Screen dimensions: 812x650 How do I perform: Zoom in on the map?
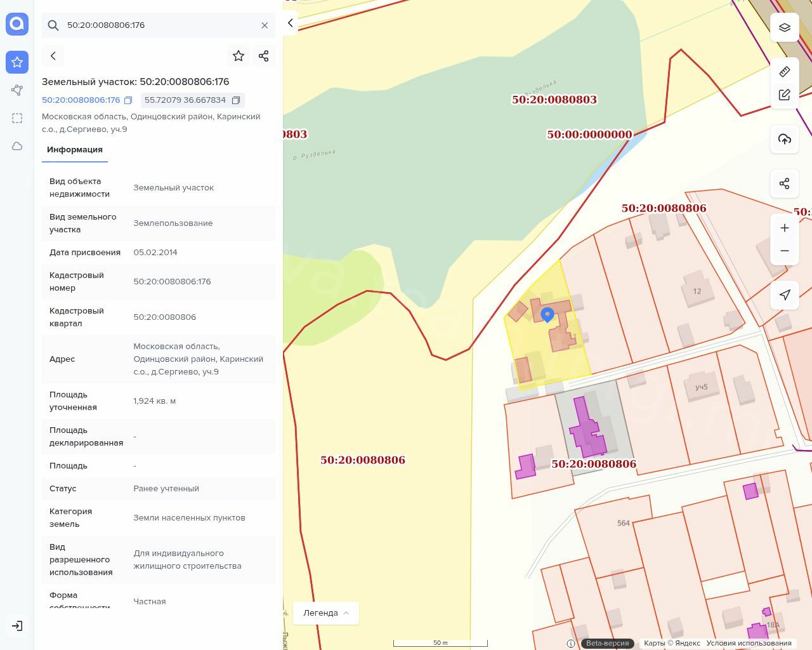click(x=784, y=228)
